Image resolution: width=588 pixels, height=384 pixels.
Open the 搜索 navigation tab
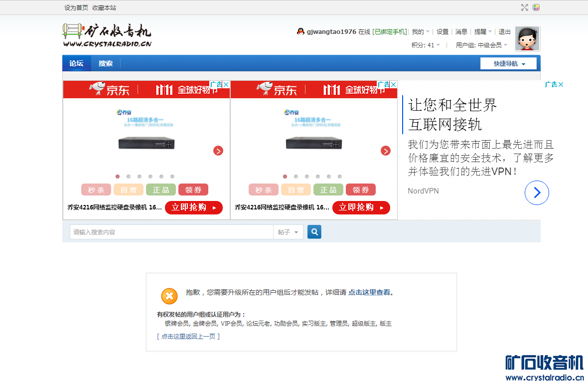[105, 63]
